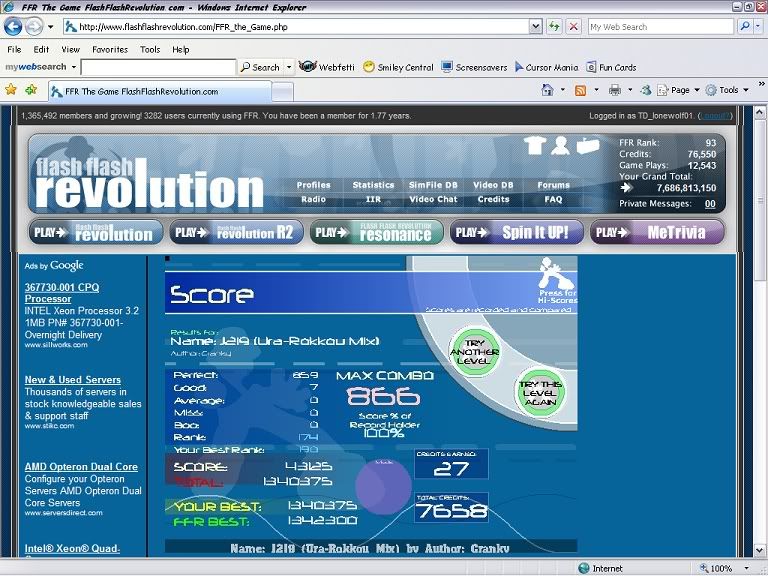
Task: Click the RSS feeds icon
Action: (x=580, y=90)
